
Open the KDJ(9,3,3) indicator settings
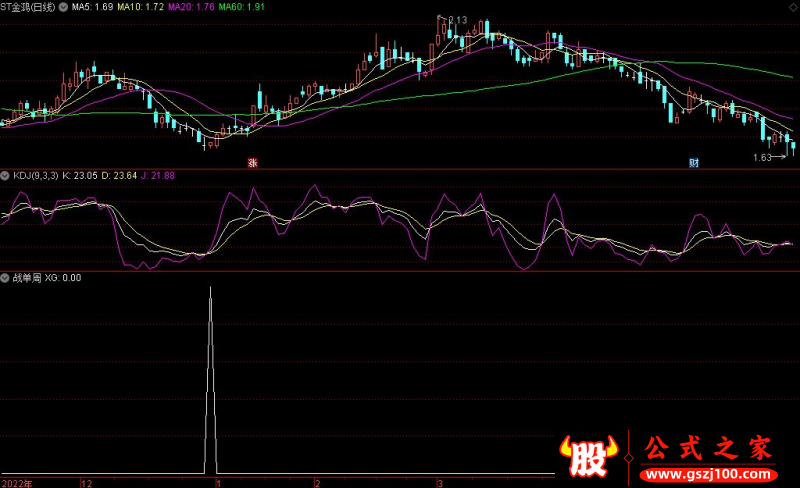(x=35, y=175)
